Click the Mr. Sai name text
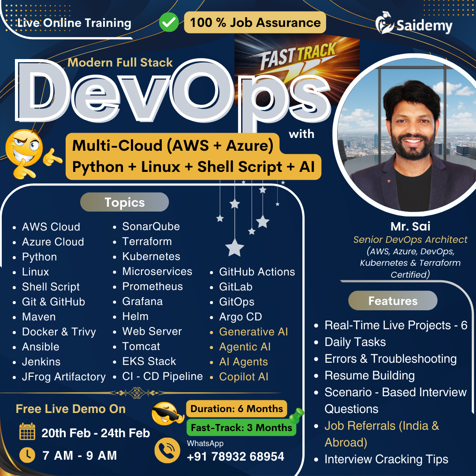Image resolution: width=476 pixels, height=476 pixels. click(x=410, y=226)
